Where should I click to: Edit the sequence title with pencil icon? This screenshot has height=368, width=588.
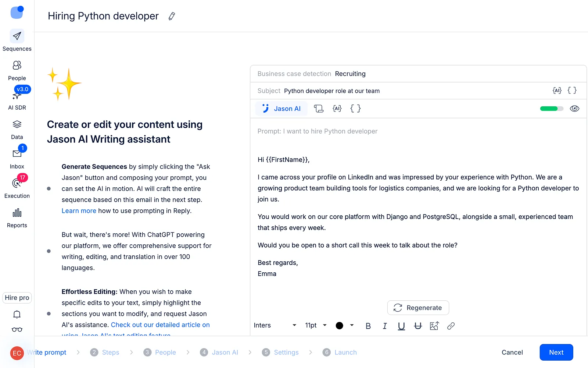click(x=172, y=16)
